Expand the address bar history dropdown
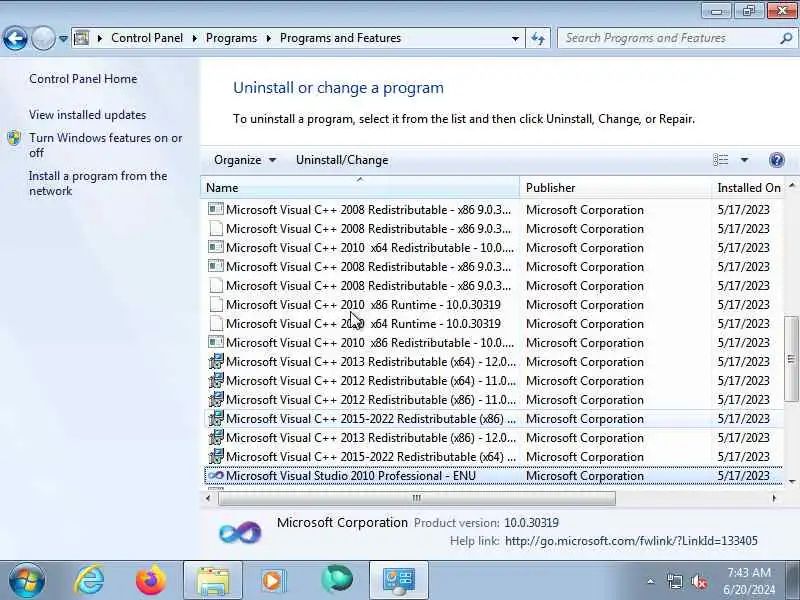Viewport: 800px width, 600px height. coord(515,39)
